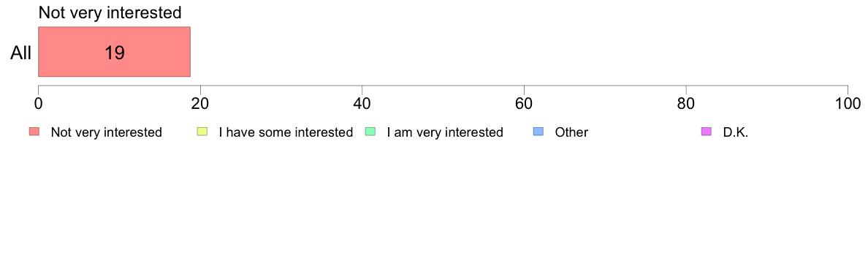Click the red 'Not very interested' bar
This screenshot has width=868, height=269.
tap(114, 51)
